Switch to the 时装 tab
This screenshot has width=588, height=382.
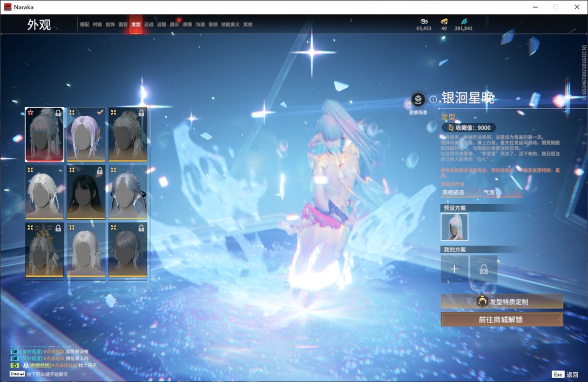click(x=97, y=24)
